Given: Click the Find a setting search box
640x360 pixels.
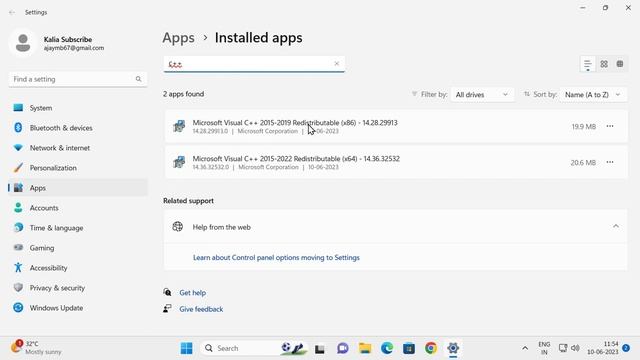Looking at the screenshot, I should (78, 79).
